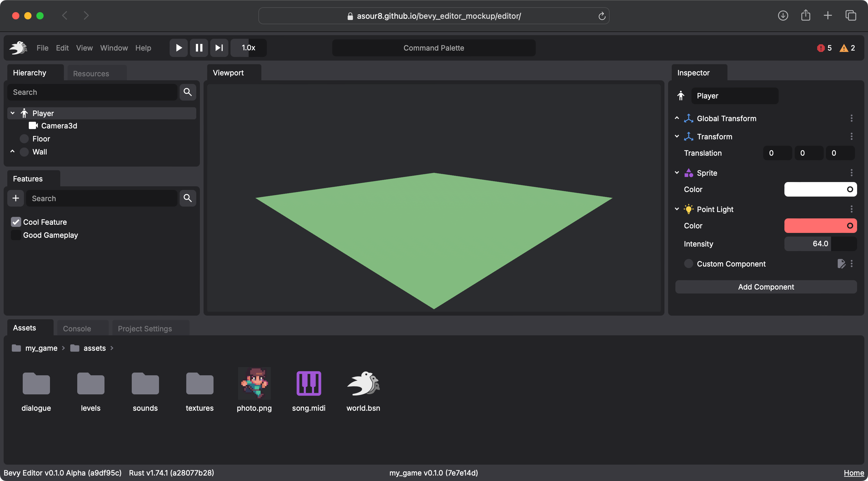This screenshot has width=868, height=481.
Task: Expand the Wall tree node
Action: 12,151
